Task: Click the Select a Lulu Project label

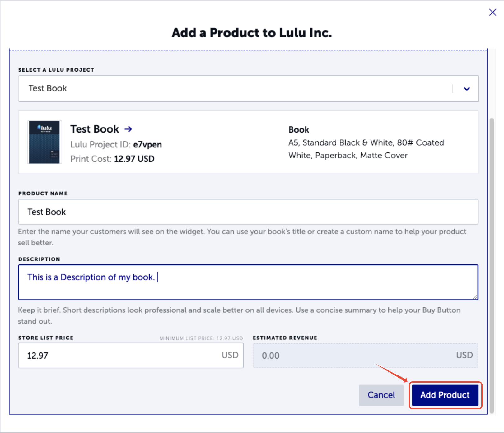Action: [x=56, y=70]
